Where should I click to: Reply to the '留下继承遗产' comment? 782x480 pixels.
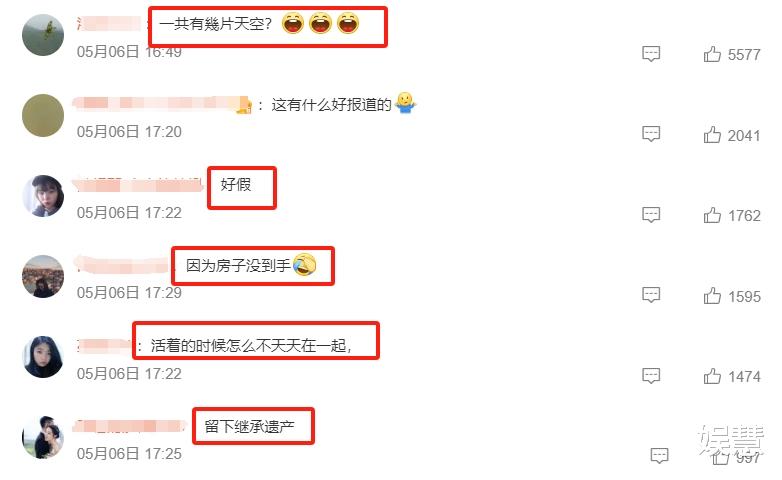pyautogui.click(x=659, y=456)
